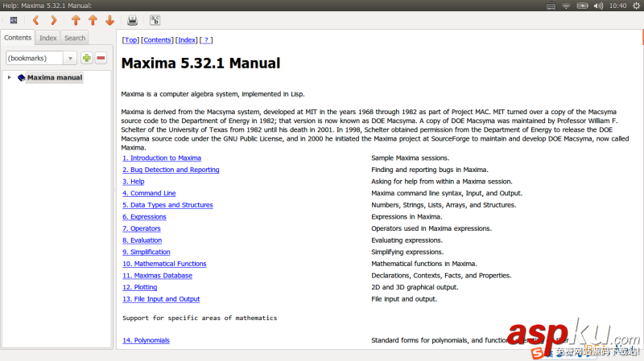This screenshot has height=361, width=644.
Task: Open chapter 3. Help
Action: [134, 182]
